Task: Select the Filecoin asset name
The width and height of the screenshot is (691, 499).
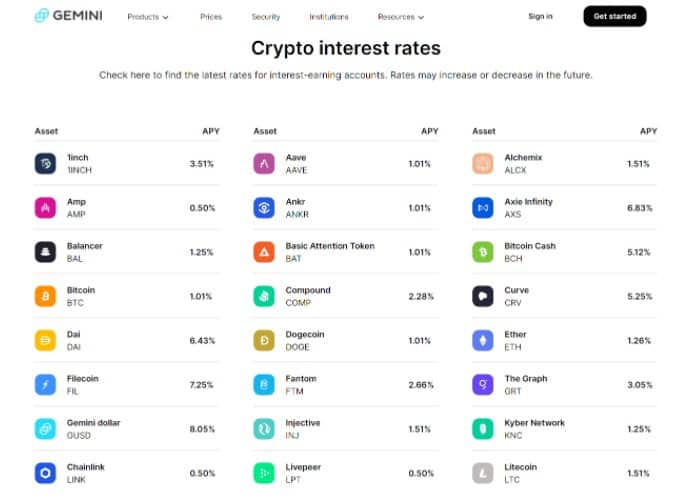Action: [x=82, y=378]
